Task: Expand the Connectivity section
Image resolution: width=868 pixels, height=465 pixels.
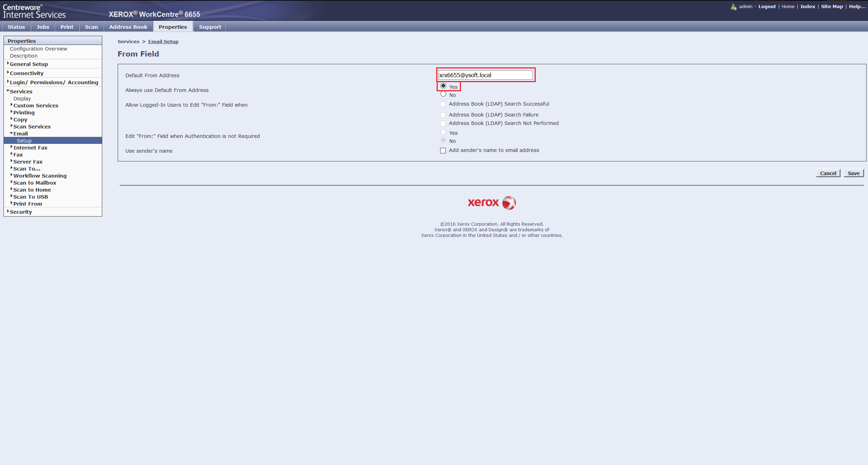Action: pos(27,73)
